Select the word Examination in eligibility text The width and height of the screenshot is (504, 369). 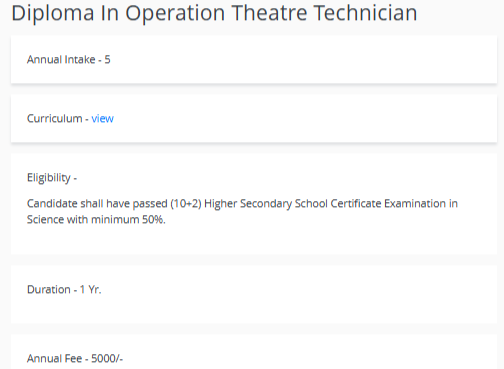tap(415, 204)
